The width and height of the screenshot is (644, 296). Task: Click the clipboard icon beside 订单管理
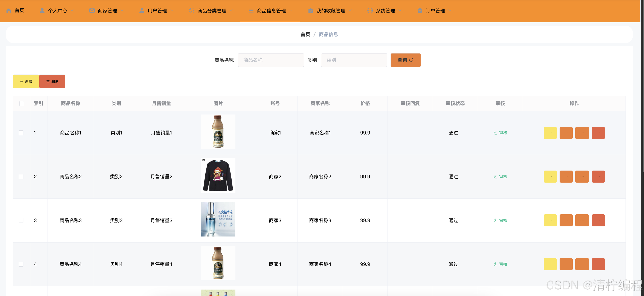coord(420,11)
